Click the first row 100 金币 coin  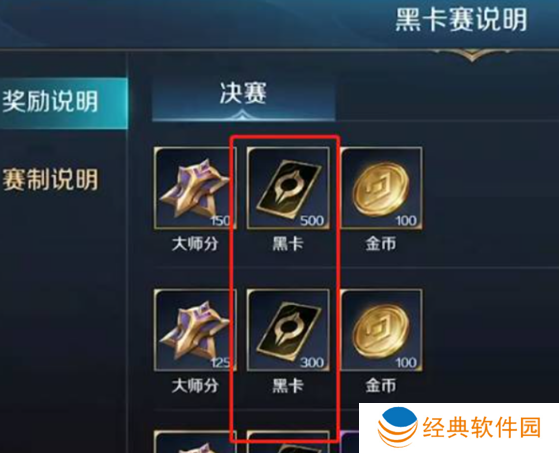(381, 188)
